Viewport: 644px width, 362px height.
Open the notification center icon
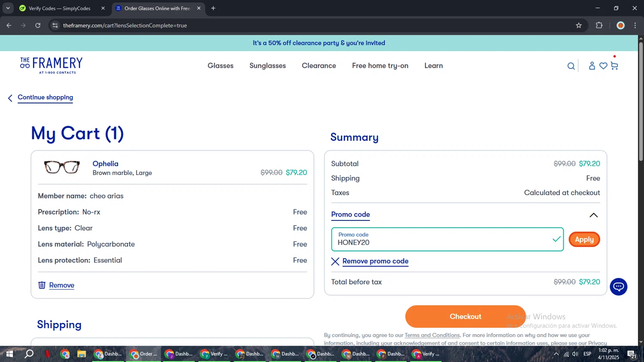click(632, 354)
